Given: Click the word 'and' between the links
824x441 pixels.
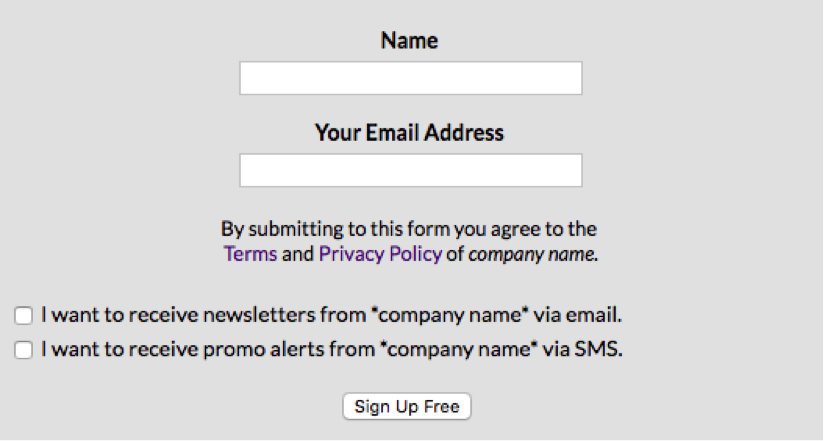Looking at the screenshot, I should coord(297,254).
